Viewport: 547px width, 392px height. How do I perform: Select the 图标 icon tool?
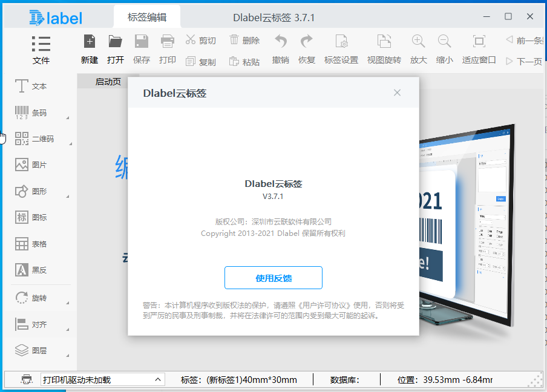(x=31, y=217)
